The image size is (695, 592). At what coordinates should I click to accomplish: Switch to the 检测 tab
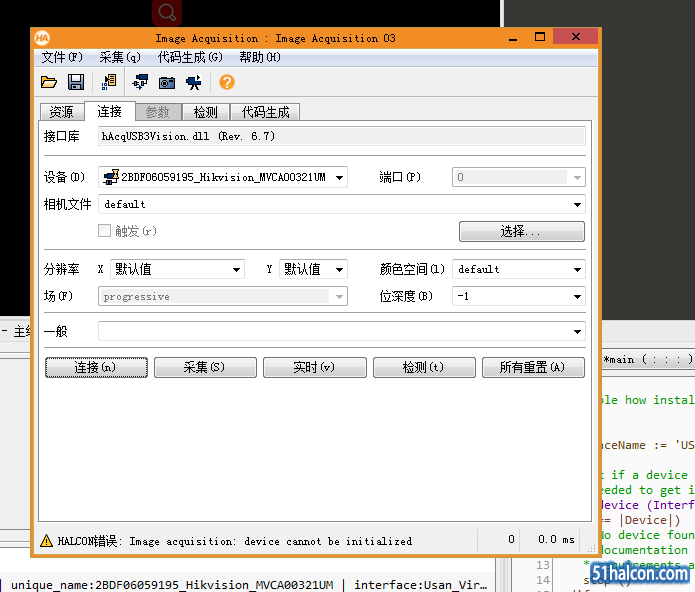[x=206, y=112]
